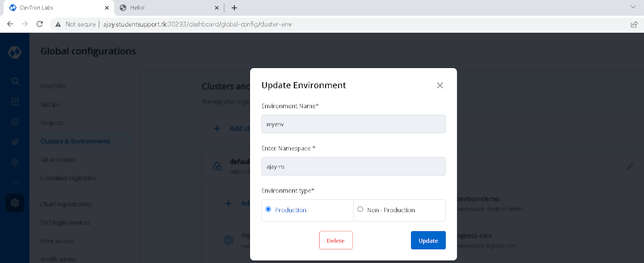Click the browser address bar URL
The image size is (644, 263).
coord(197,24)
